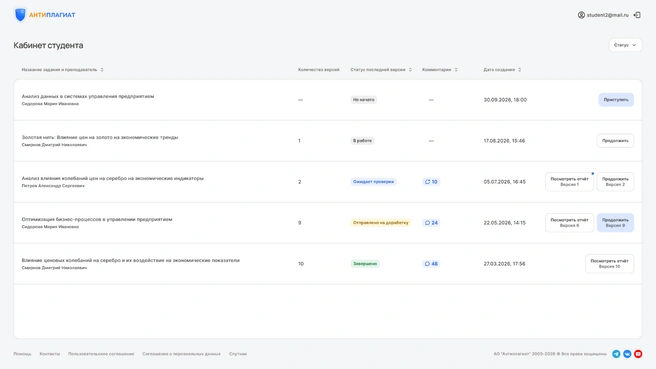The height and width of the screenshot is (369, 656).
Task: Open Пользовательское соглашение link
Action: [101, 354]
